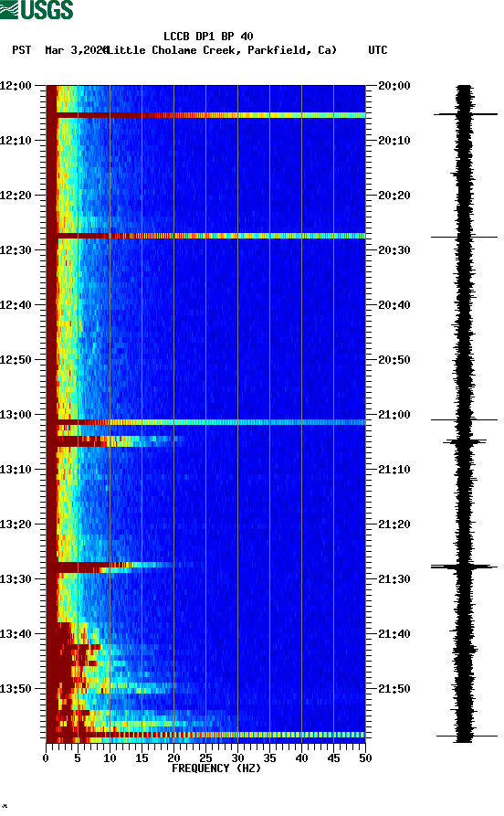This screenshot has height=816, width=504.
Task: Click the event band near 13:27 in spectrogram
Action: pyautogui.click(x=110, y=567)
